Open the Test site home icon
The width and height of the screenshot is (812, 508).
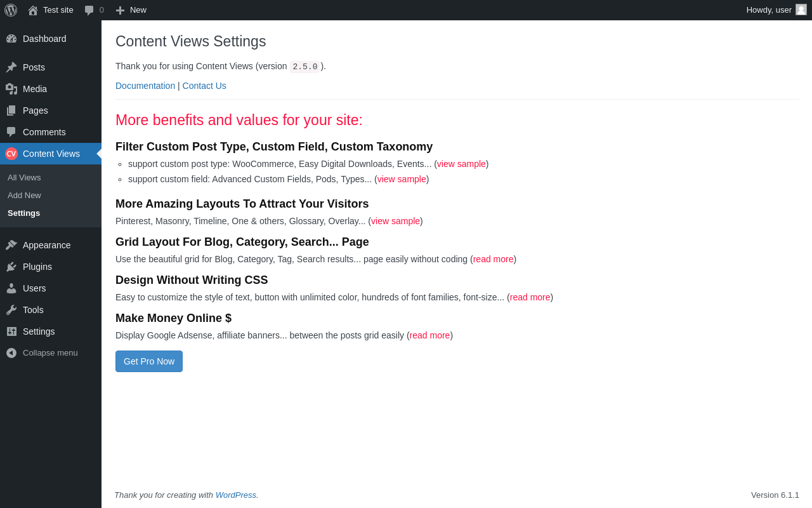33,10
